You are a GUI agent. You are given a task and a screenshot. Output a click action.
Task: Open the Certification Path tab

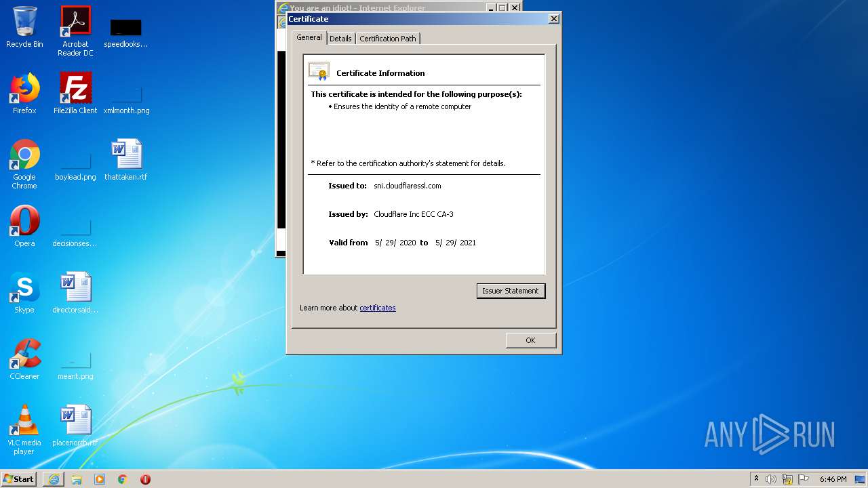[x=388, y=39]
